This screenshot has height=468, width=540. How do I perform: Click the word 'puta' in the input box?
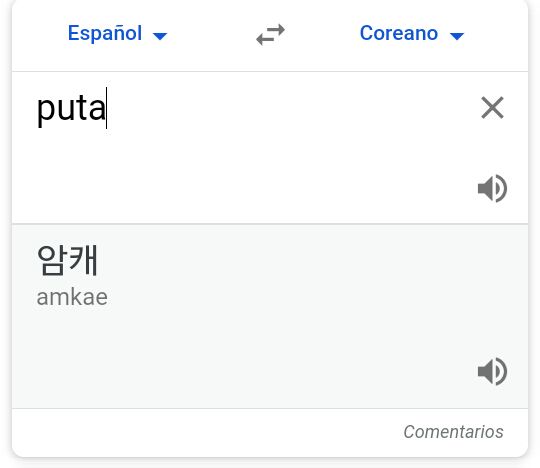pos(71,109)
